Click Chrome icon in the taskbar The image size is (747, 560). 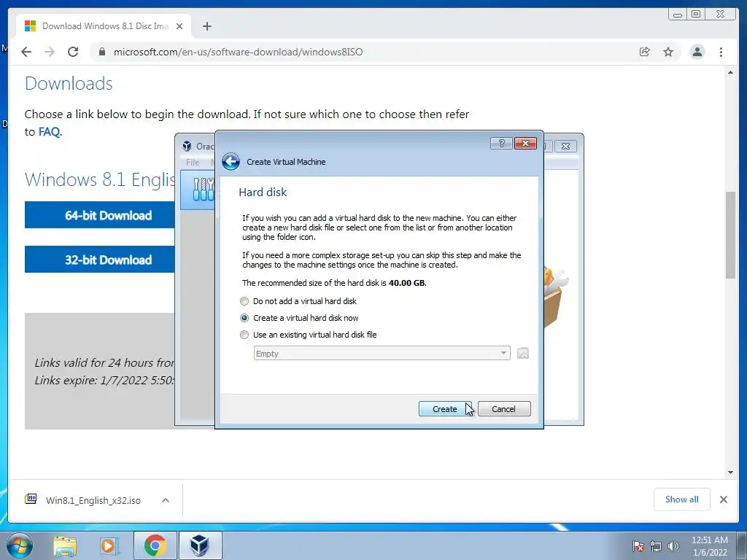click(x=155, y=545)
